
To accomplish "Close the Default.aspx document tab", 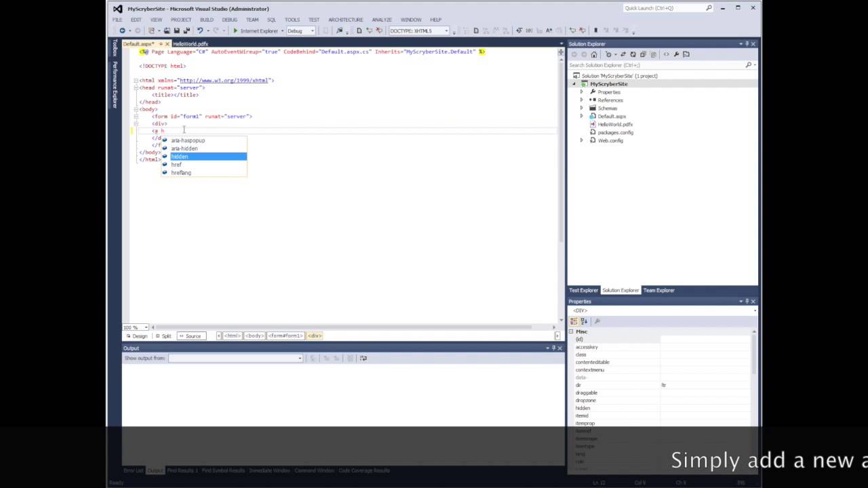I will point(167,44).
